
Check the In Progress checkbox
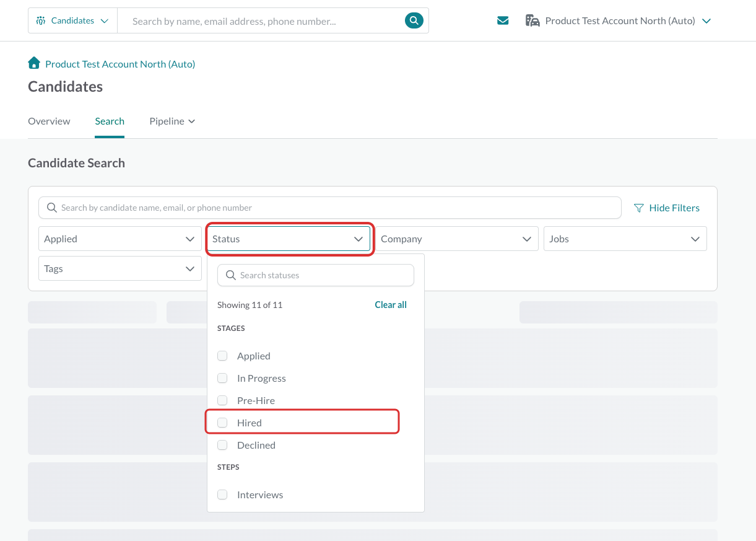(x=222, y=378)
